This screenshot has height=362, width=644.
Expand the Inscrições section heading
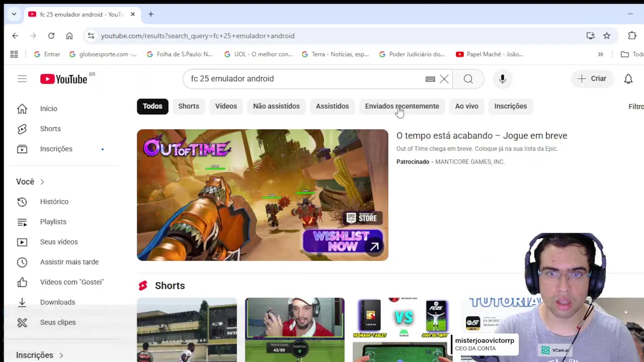[40, 355]
